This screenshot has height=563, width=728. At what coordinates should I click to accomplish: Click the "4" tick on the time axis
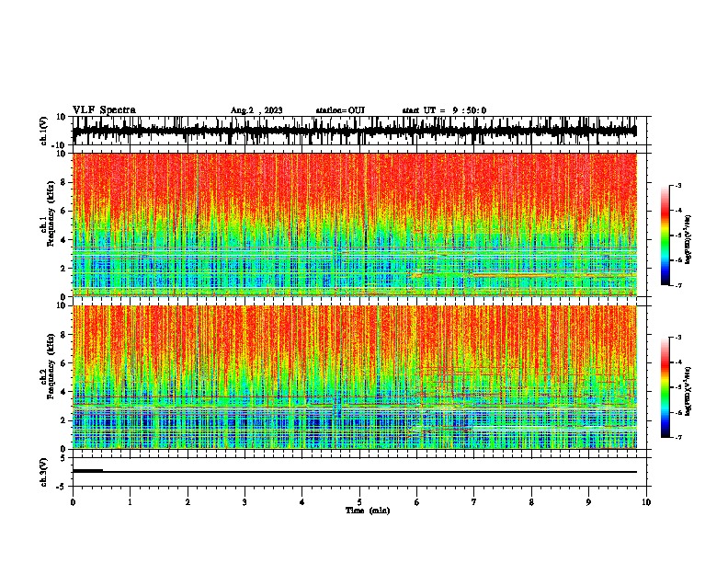tap(302, 502)
